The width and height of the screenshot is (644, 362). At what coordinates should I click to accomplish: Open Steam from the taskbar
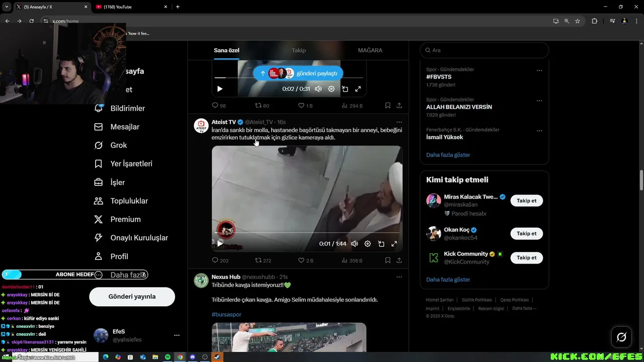(217, 357)
